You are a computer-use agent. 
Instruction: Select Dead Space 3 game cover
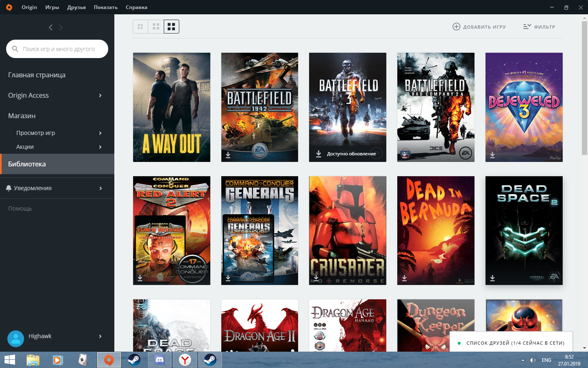coord(171,325)
